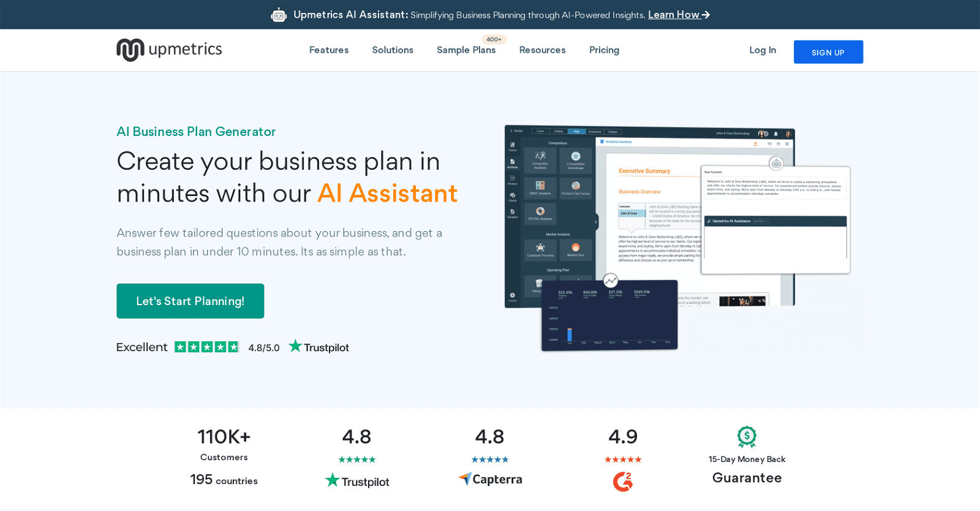Click the "Executive Summary" heading in preview
The image size is (980, 511).
[x=644, y=171]
